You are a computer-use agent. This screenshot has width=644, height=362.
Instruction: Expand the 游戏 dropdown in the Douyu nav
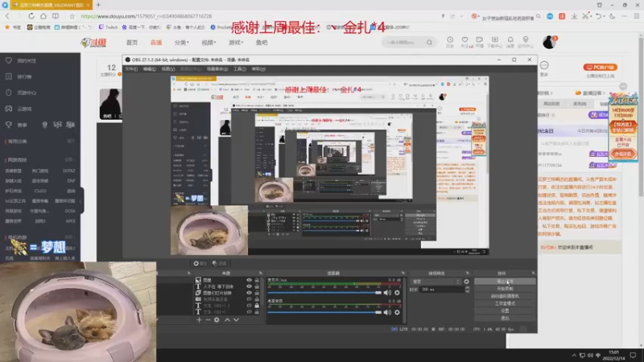click(236, 43)
